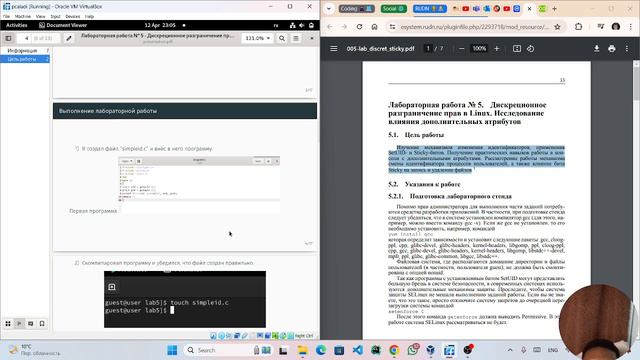Open the VirtualBox Input menu
This screenshot has width=640, height=360.
[56, 16]
